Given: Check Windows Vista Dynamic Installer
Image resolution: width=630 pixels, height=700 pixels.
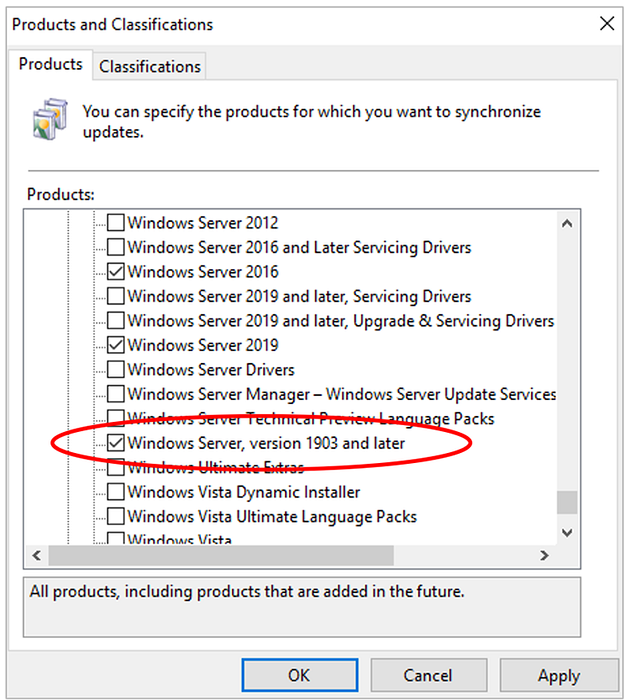Looking at the screenshot, I should tap(116, 492).
